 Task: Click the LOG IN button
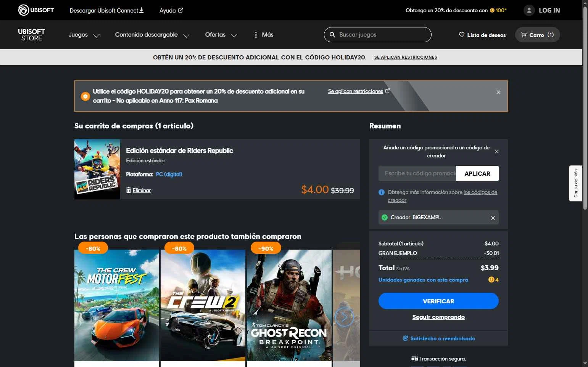coord(542,10)
